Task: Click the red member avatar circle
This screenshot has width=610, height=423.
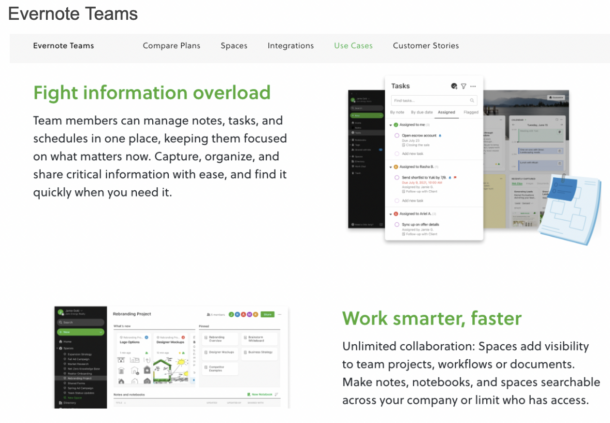Action: 244,314
